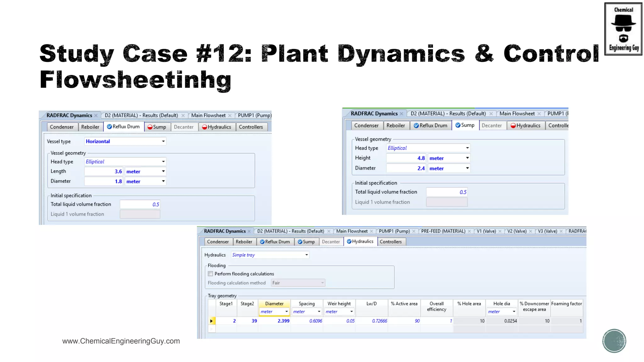
Task: Open the www.ChemicalEngineeringGuy.com link
Action: 121,341
